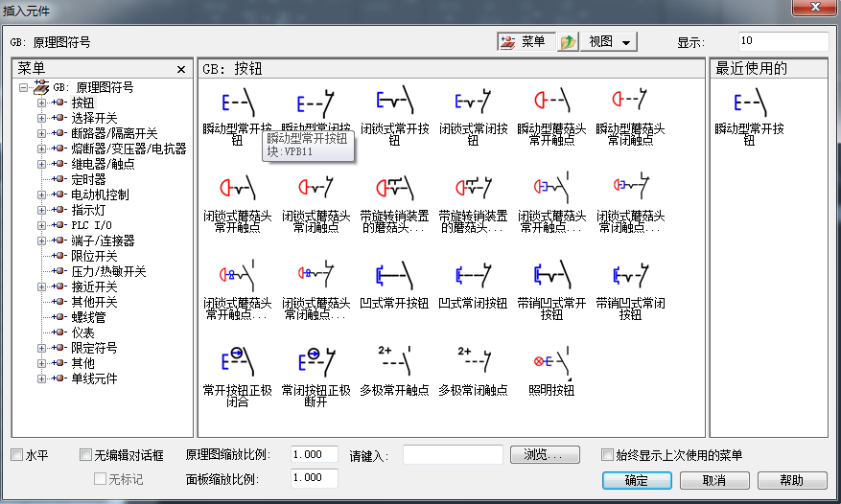
Task: Select 定时器 in the menu tree
Action: 88,179
